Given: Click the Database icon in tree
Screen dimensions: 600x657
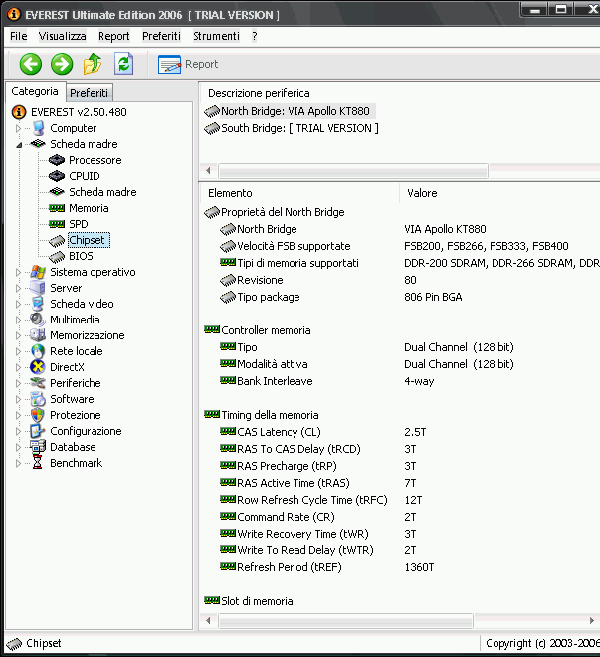Looking at the screenshot, I should pos(38,447).
